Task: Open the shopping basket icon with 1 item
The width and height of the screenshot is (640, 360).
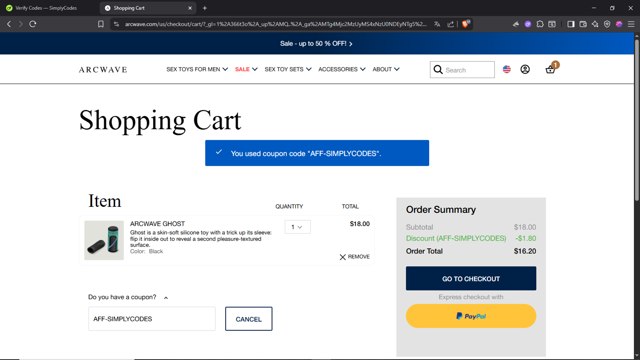Action: click(x=550, y=69)
